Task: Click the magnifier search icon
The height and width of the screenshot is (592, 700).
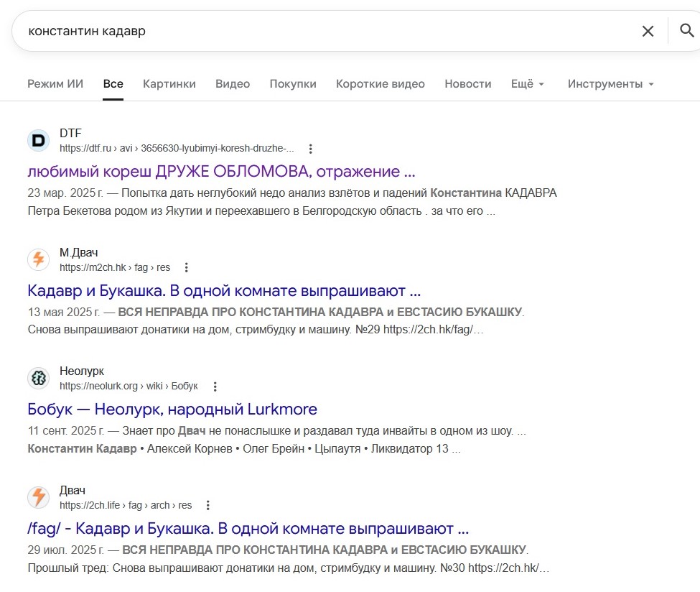Action: tap(686, 30)
